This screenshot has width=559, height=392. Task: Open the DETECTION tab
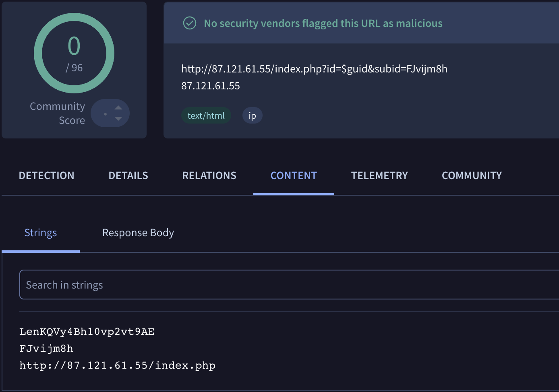[x=47, y=175]
